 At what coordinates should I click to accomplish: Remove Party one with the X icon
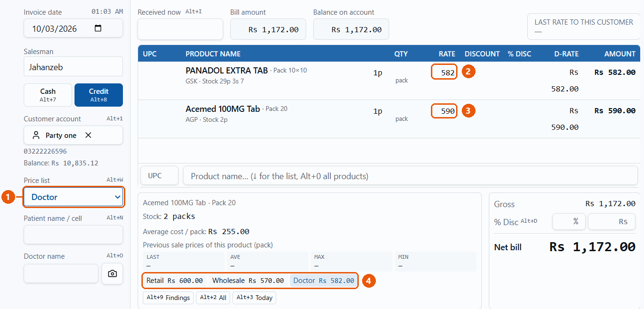[88, 135]
